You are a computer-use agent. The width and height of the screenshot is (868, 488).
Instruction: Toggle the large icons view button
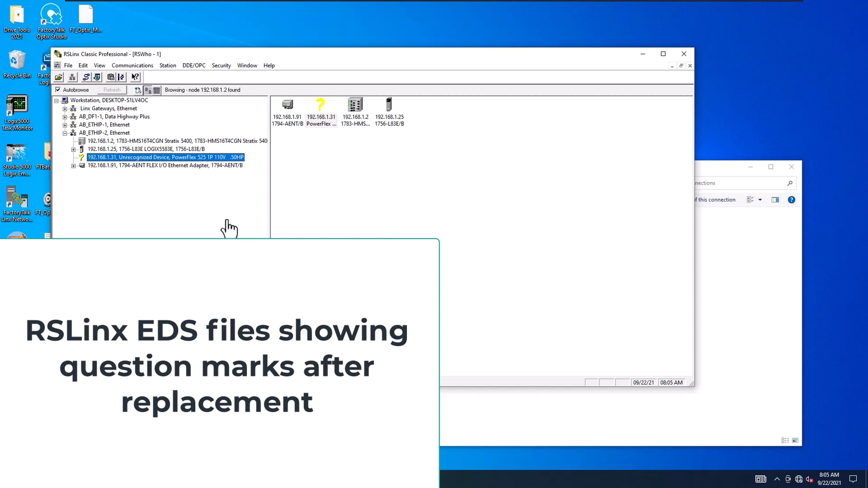pyautogui.click(x=148, y=90)
